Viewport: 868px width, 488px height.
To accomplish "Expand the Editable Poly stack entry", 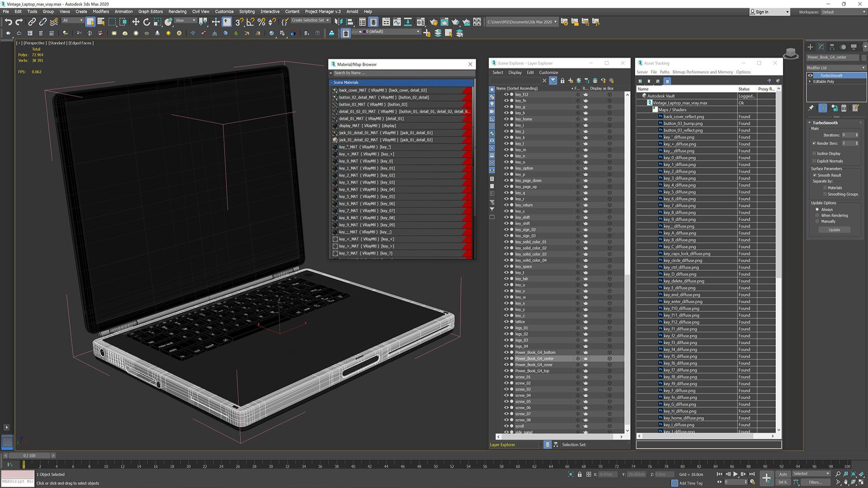I will pyautogui.click(x=810, y=82).
